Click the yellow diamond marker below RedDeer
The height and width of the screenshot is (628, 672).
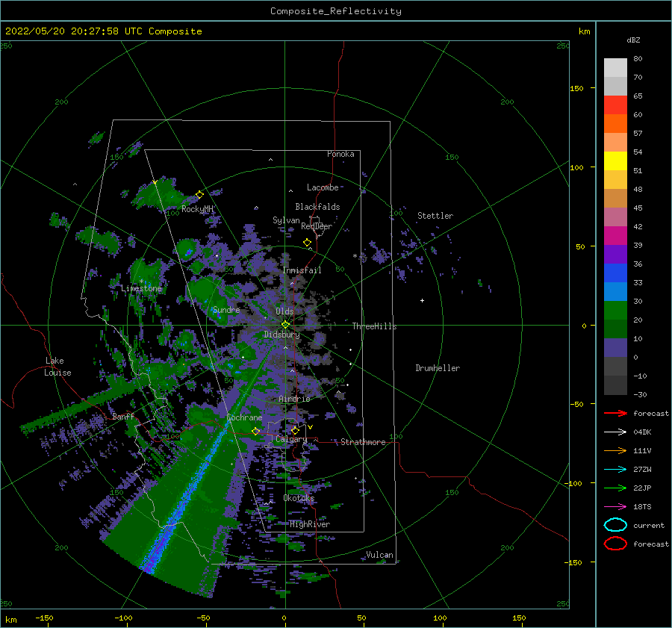[x=307, y=243]
